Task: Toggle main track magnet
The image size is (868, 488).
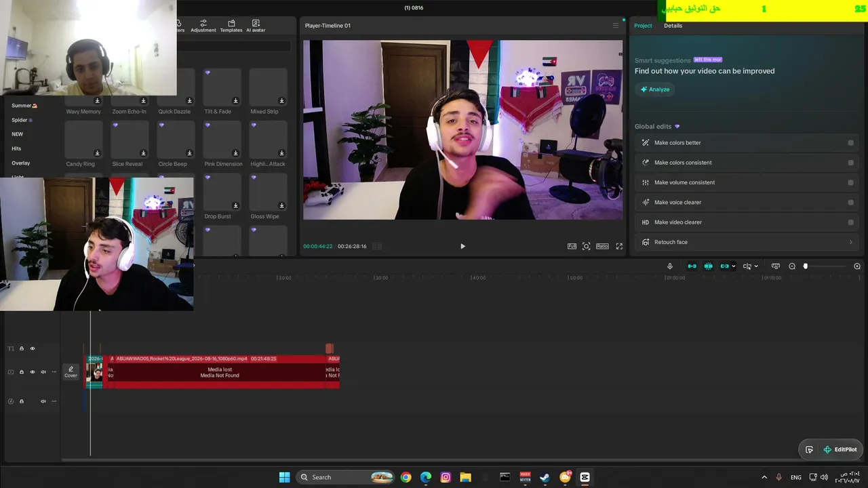Action: click(x=692, y=266)
